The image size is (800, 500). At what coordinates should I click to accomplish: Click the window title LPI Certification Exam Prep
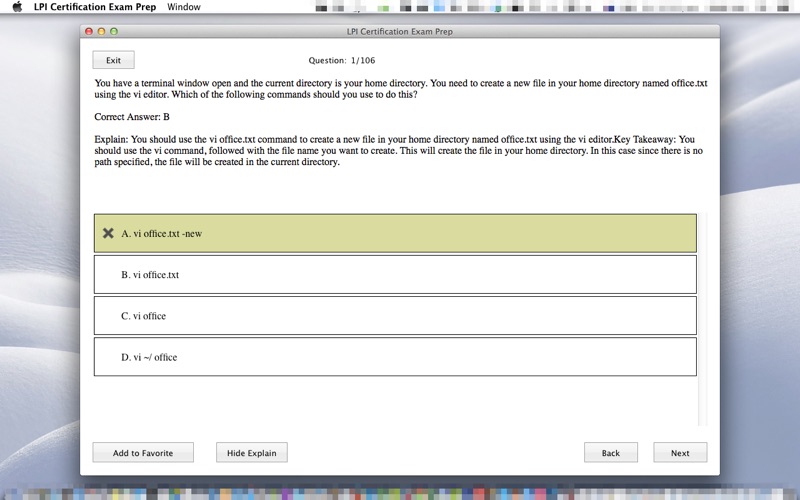click(x=399, y=32)
